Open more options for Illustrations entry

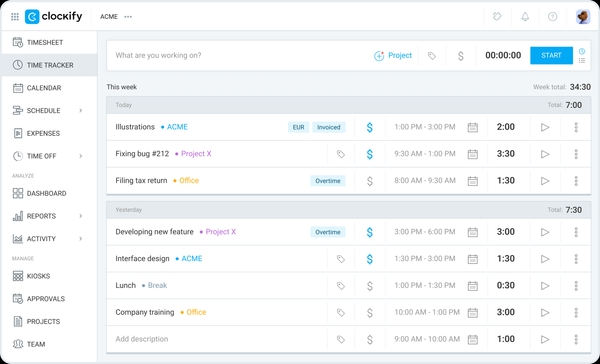[576, 127]
